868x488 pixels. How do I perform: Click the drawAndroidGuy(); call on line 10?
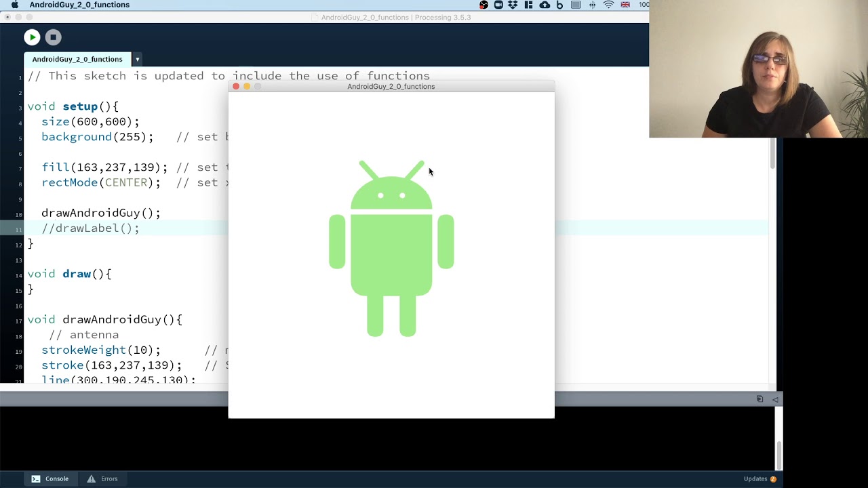[101, 213]
